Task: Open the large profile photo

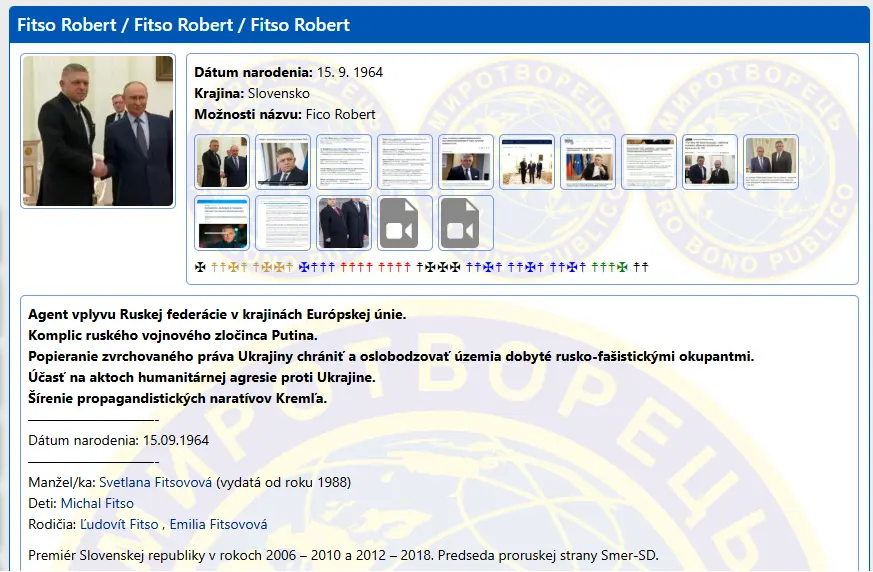Action: click(98, 131)
